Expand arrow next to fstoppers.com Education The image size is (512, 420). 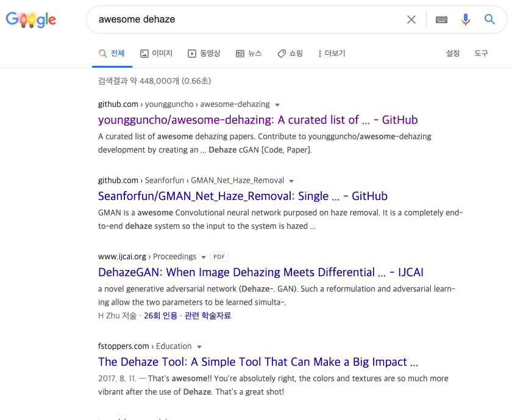tap(199, 347)
